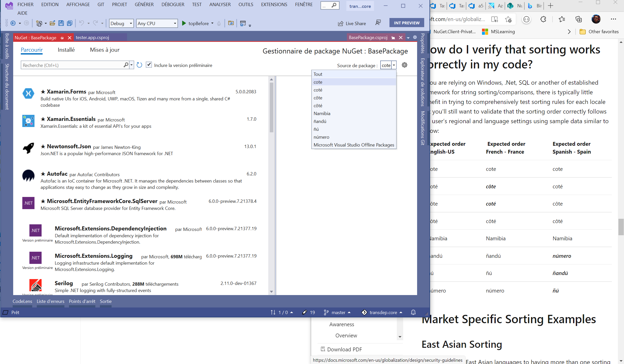This screenshot has width=624, height=364.
Task: Click the master branch icon in status bar
Action: pos(326,312)
